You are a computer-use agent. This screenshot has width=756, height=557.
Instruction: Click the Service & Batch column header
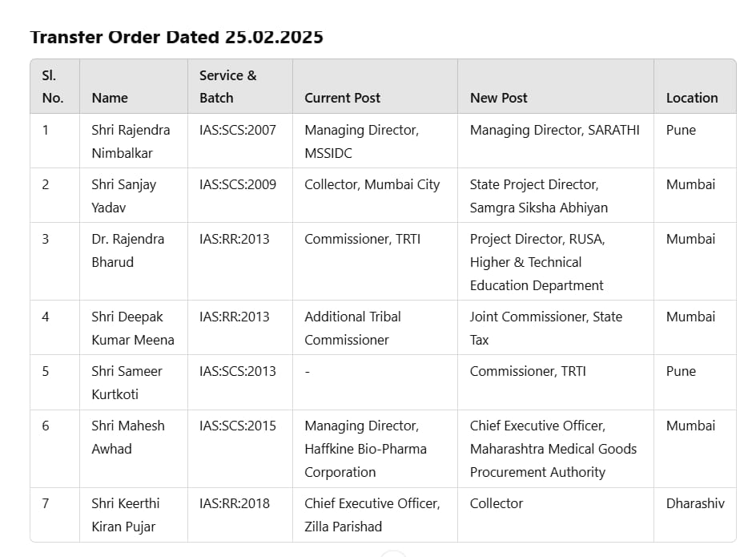228,87
